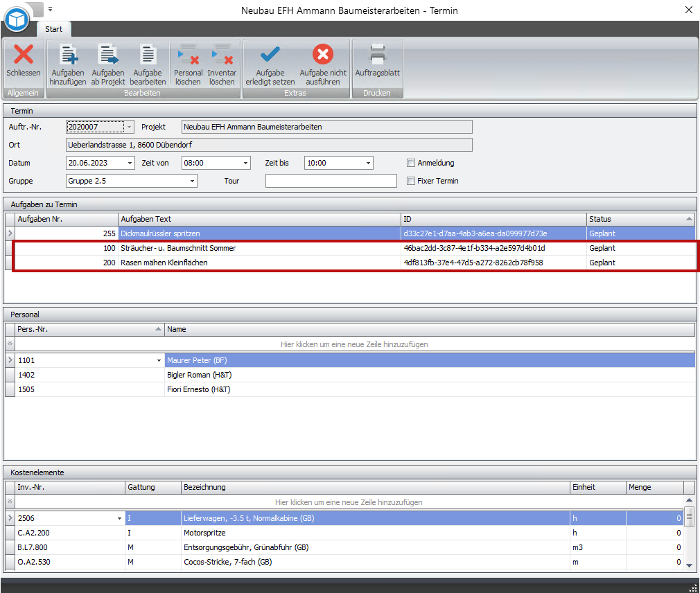Click Inv.-Nr. C.A2.200 cell
This screenshot has height=593, width=700.
70,533
